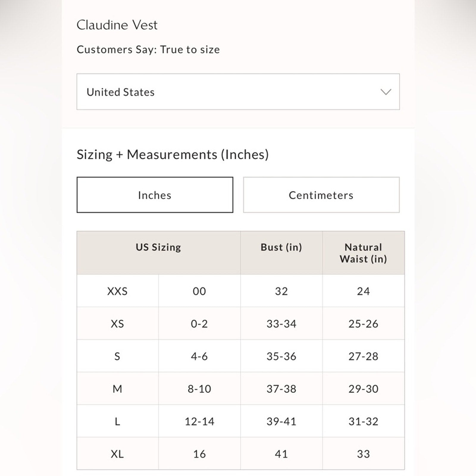Click the Natural Waist (in) column header
The width and height of the screenshot is (476, 476).
point(363,253)
